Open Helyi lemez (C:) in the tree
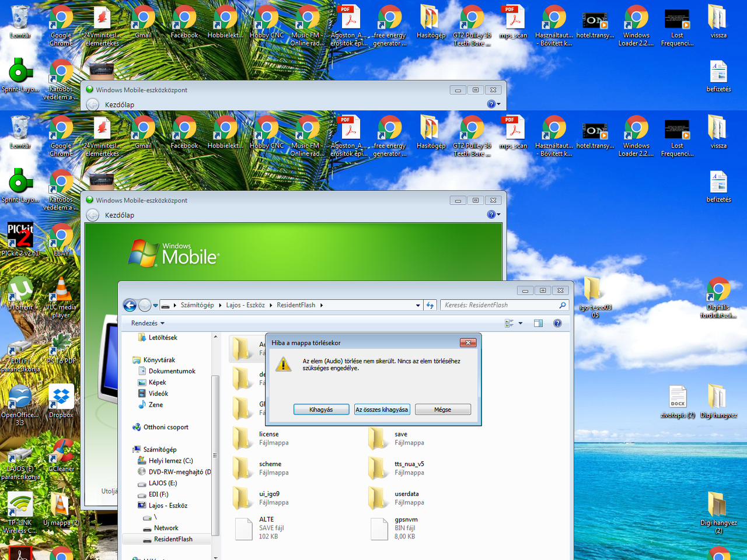 click(166, 460)
